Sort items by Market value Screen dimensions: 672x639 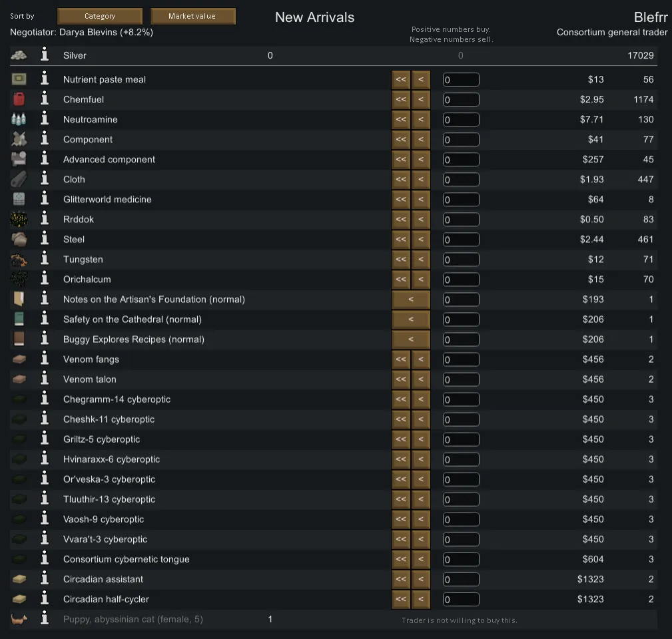pyautogui.click(x=192, y=16)
